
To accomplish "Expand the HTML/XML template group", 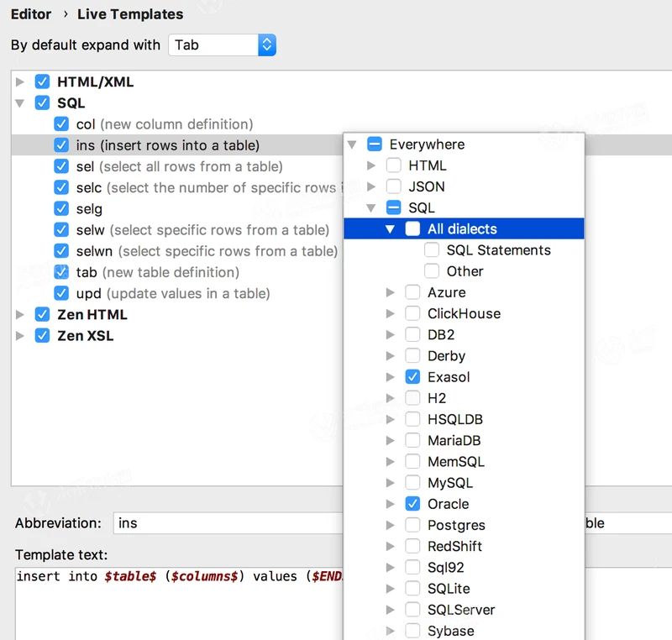I will click(x=19, y=81).
